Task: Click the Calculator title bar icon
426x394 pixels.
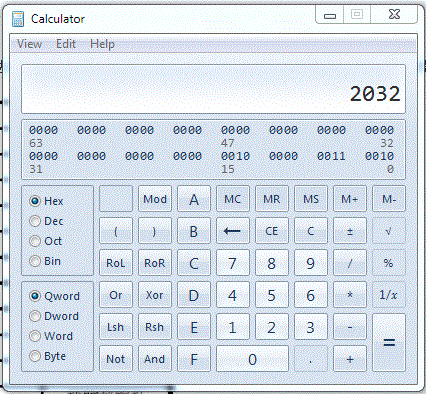Action: [x=18, y=19]
